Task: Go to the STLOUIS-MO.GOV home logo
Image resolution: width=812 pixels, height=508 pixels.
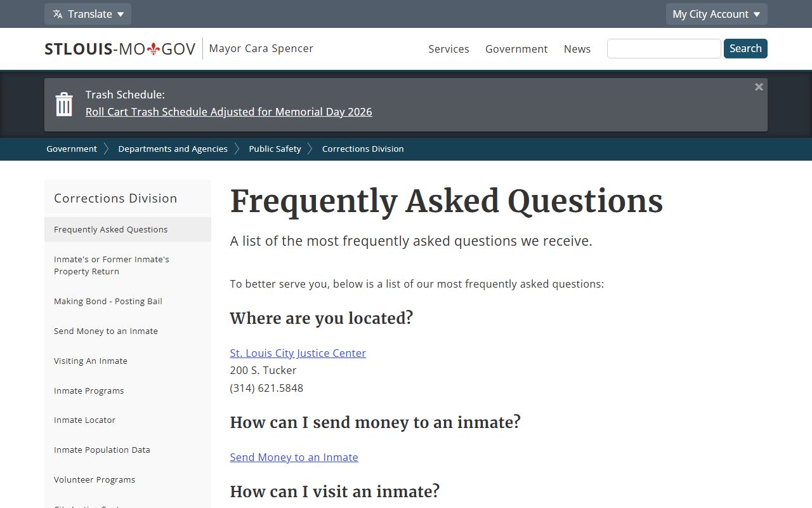Action: coord(120,49)
